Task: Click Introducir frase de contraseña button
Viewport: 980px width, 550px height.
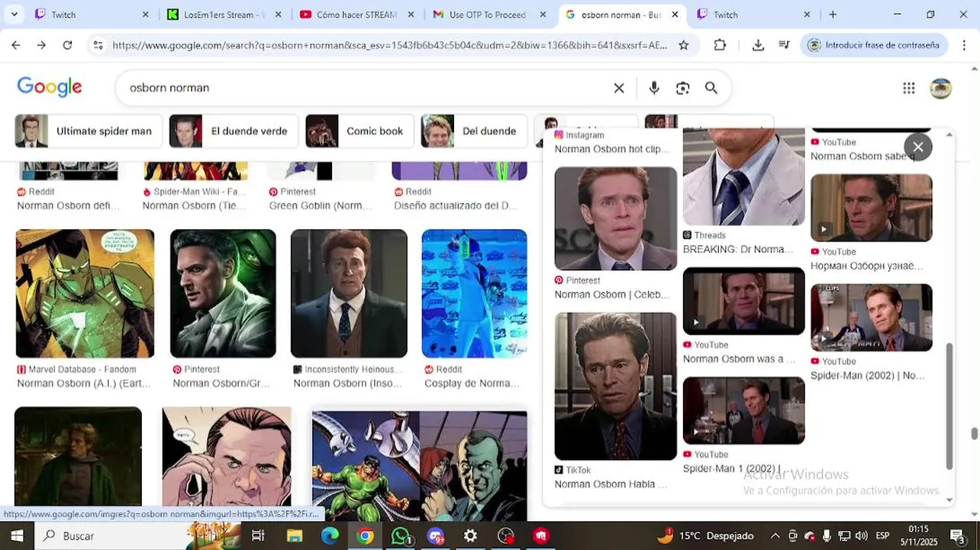Action: [x=874, y=45]
